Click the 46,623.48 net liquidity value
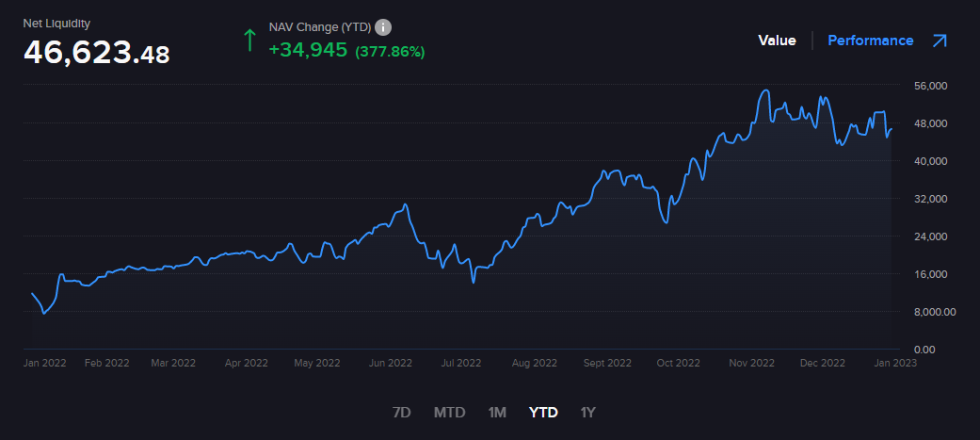Screen dimensions: 980x440 [96, 53]
